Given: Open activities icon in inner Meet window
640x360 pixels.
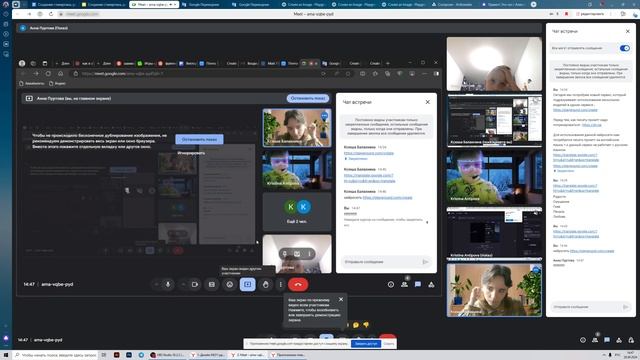Looking at the screenshot, I should [x=431, y=284].
